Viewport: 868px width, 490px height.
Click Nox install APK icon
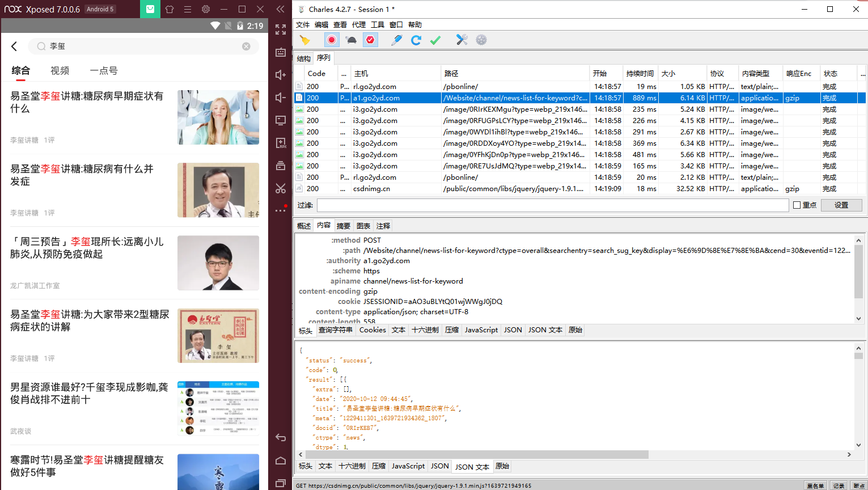[x=281, y=143]
